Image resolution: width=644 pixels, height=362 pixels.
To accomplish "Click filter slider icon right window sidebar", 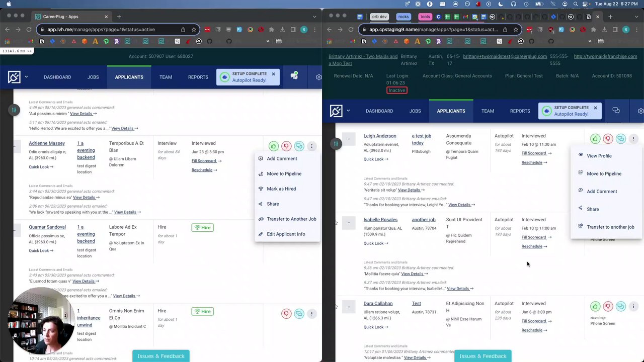I will (336, 144).
